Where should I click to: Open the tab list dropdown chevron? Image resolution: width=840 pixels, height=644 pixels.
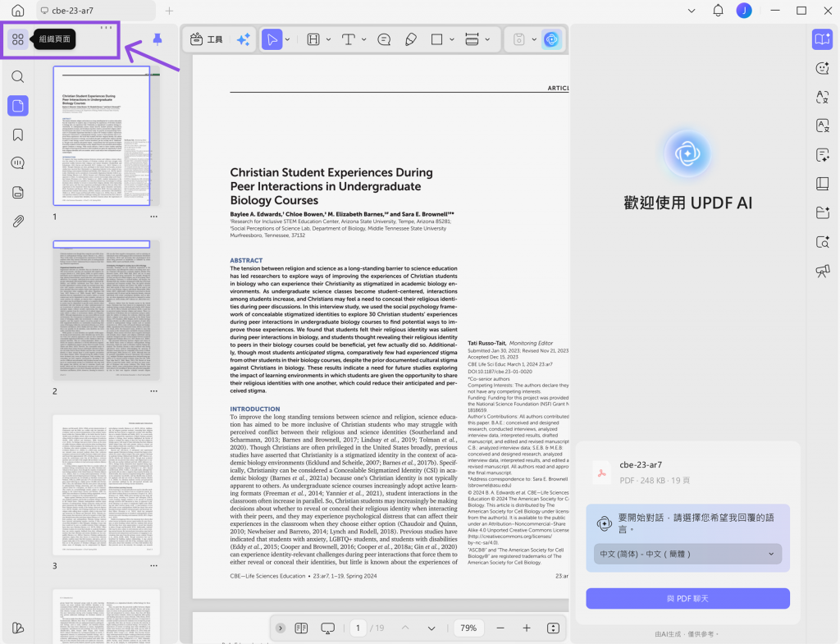[x=692, y=11]
